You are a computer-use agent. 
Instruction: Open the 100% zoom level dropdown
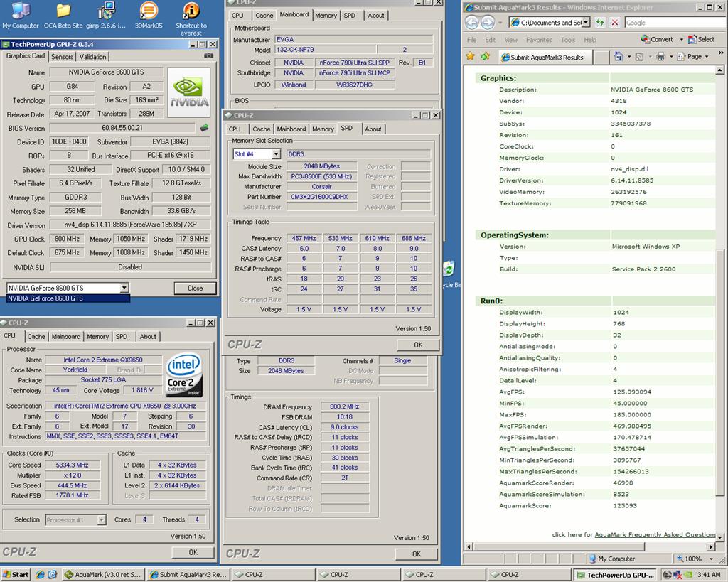click(710, 559)
